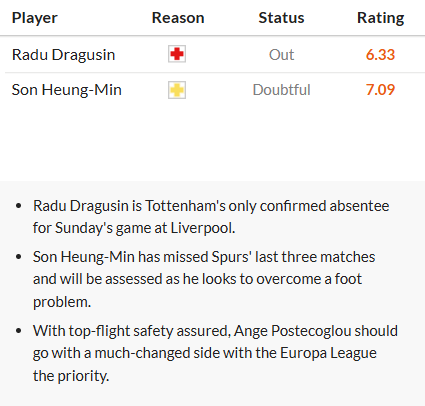Viewport: 425px width, 406px height.
Task: Click the Spurs' text in second bullet
Action: (231, 257)
